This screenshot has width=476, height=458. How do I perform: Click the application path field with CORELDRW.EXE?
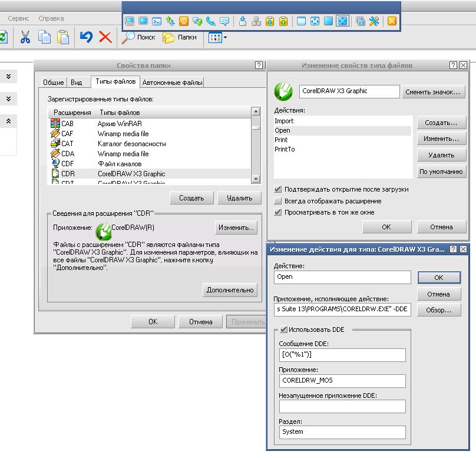click(x=342, y=309)
